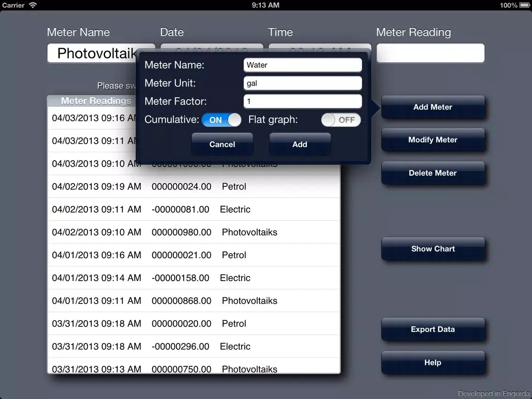The width and height of the screenshot is (532, 399).
Task: Select the reading 000000980.00 Photovoltaiks
Action: coord(194,232)
